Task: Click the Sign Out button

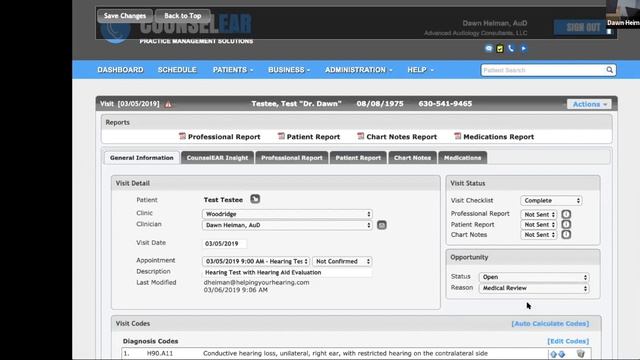Action: (583, 27)
